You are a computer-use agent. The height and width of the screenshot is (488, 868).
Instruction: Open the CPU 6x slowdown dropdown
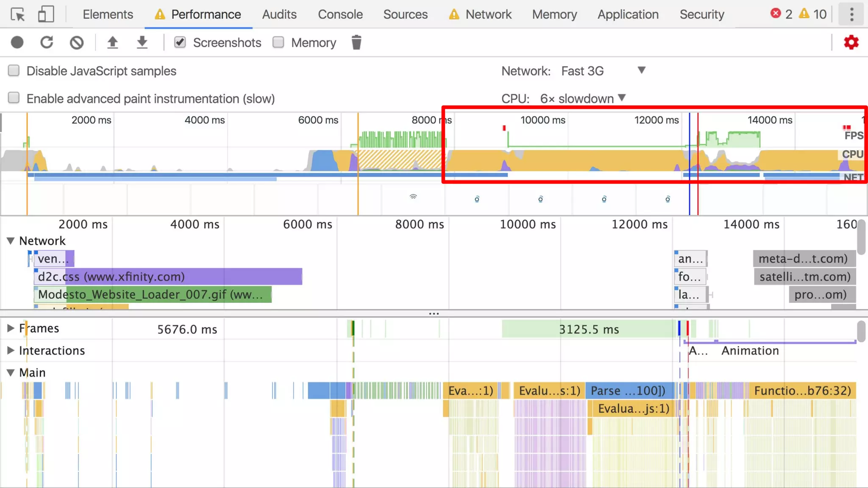coord(583,98)
